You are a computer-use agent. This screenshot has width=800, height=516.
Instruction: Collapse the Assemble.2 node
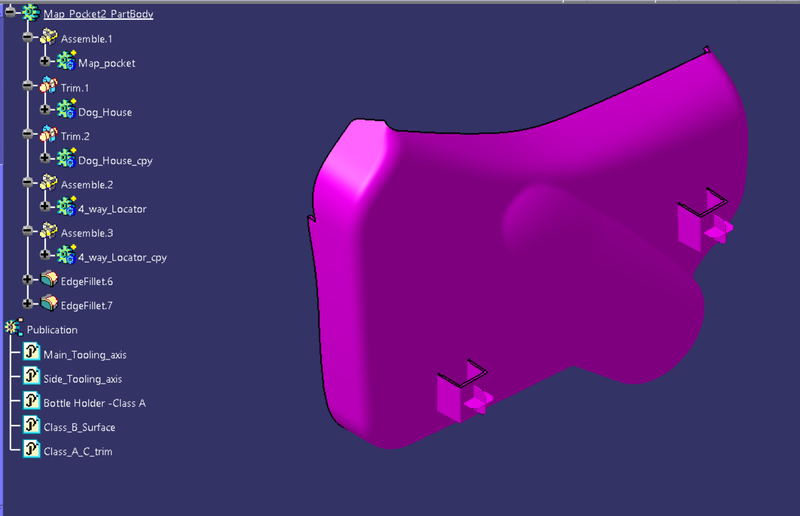[28, 183]
